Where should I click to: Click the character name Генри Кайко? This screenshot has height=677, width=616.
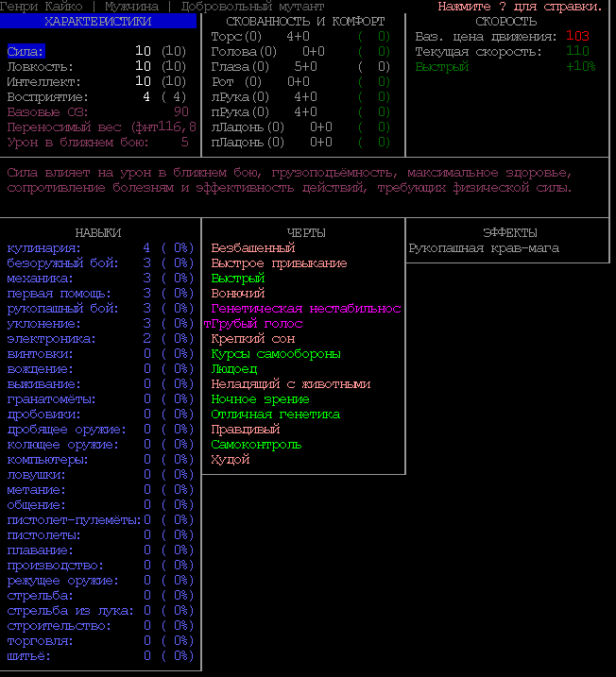click(41, 6)
